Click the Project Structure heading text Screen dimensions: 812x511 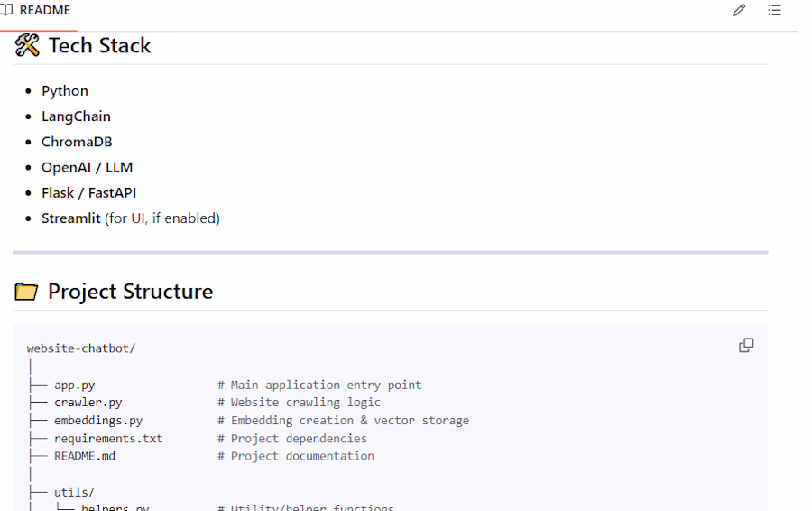[x=130, y=292]
